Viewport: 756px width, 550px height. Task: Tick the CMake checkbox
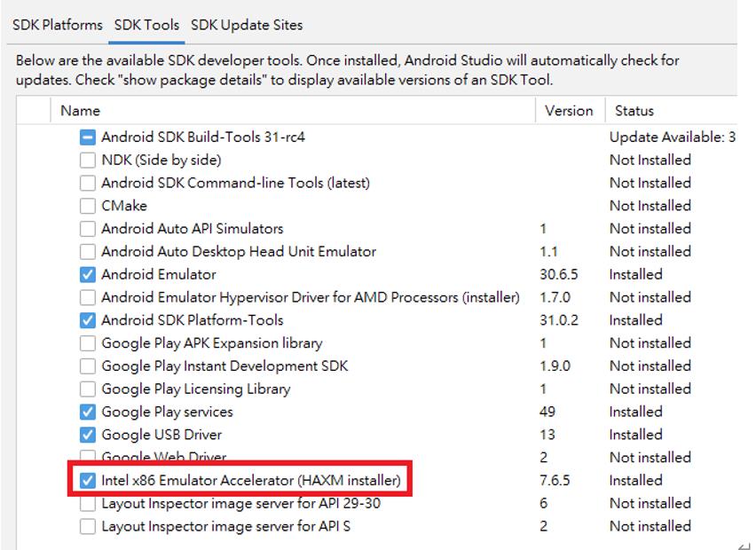pos(87,206)
